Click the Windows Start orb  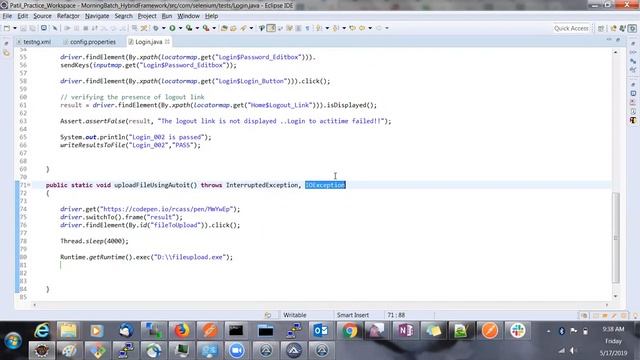(13, 340)
